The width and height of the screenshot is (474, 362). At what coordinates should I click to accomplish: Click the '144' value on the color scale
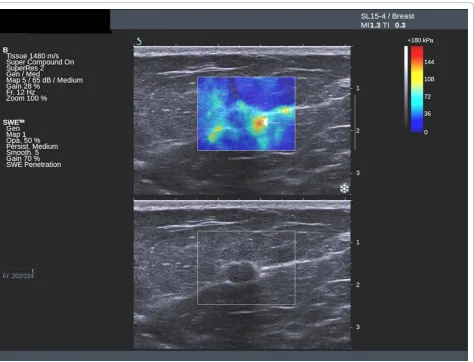pyautogui.click(x=429, y=62)
